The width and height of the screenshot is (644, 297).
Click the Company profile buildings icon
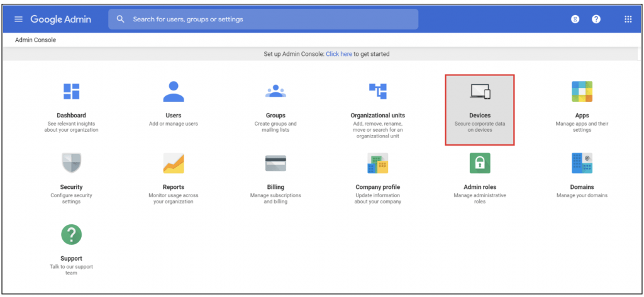pos(378,163)
